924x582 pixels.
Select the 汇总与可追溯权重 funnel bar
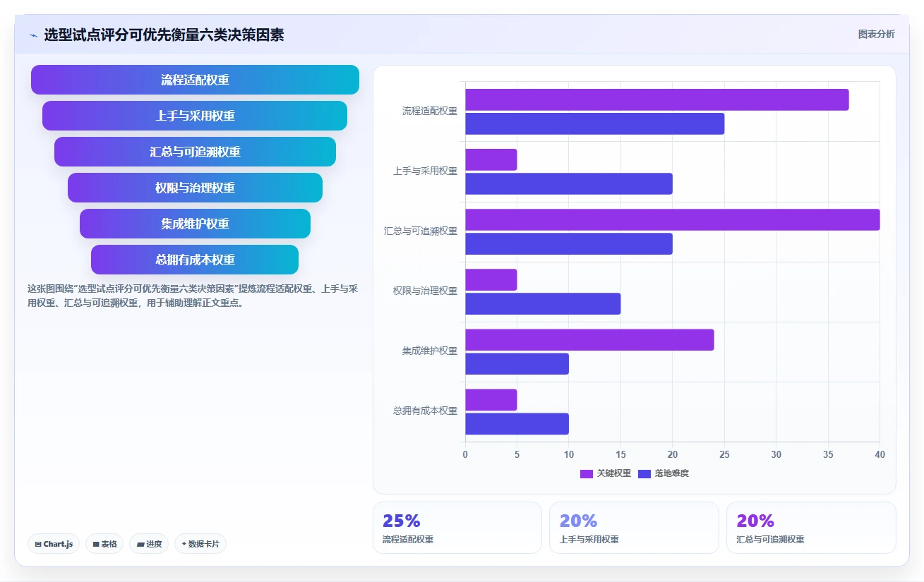tap(195, 152)
